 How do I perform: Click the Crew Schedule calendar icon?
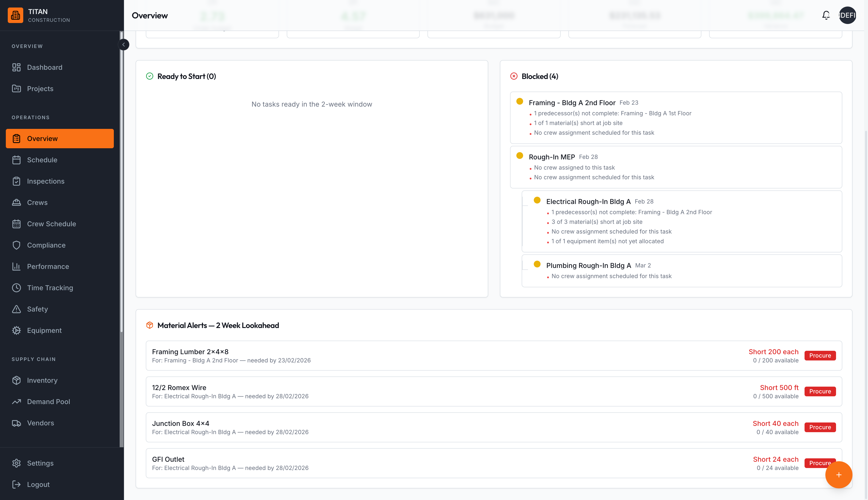16,224
